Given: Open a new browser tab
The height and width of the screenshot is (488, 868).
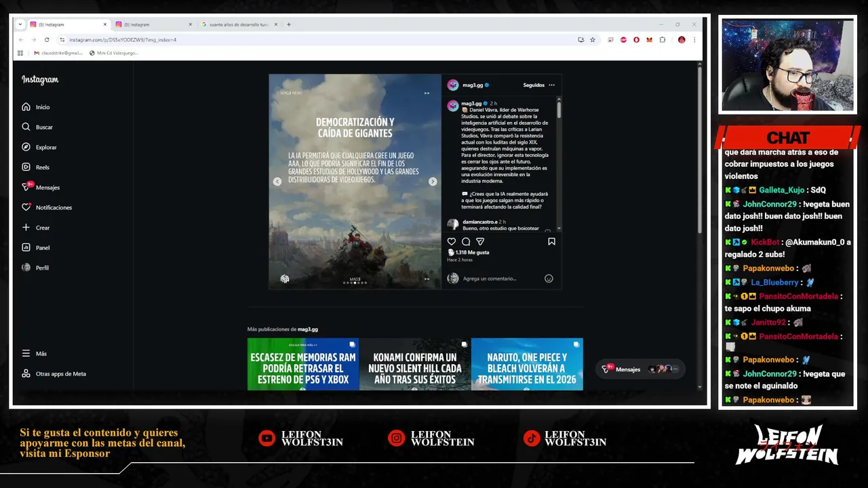Looking at the screenshot, I should click(289, 24).
